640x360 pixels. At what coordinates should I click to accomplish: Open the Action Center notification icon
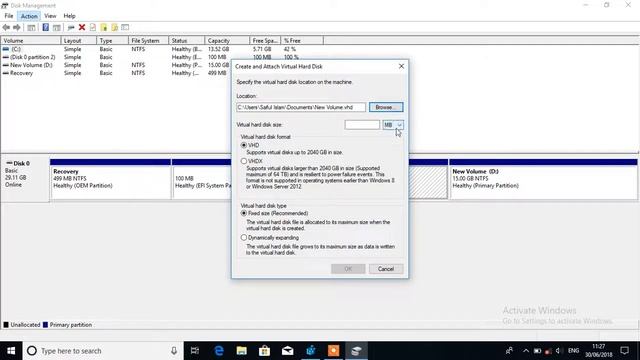624,351
